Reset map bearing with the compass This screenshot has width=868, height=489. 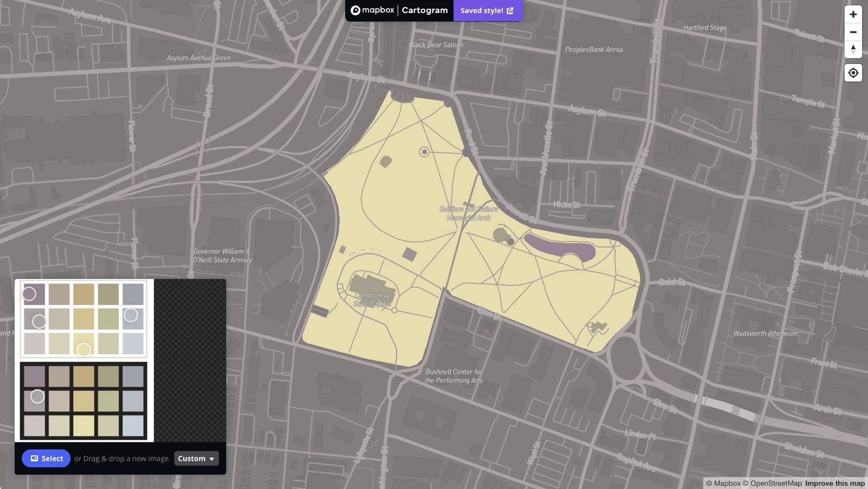(853, 49)
